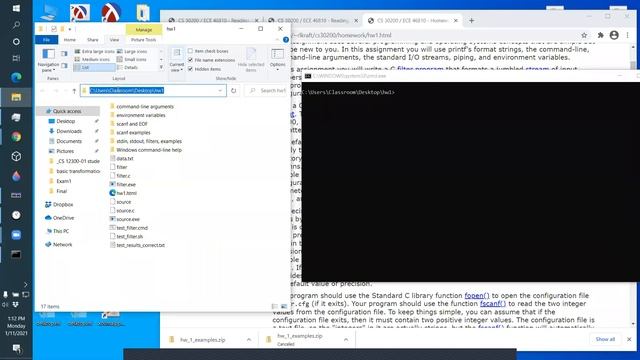Switch to the Home ribbon tab
This screenshot has width=640, height=360.
click(70, 40)
